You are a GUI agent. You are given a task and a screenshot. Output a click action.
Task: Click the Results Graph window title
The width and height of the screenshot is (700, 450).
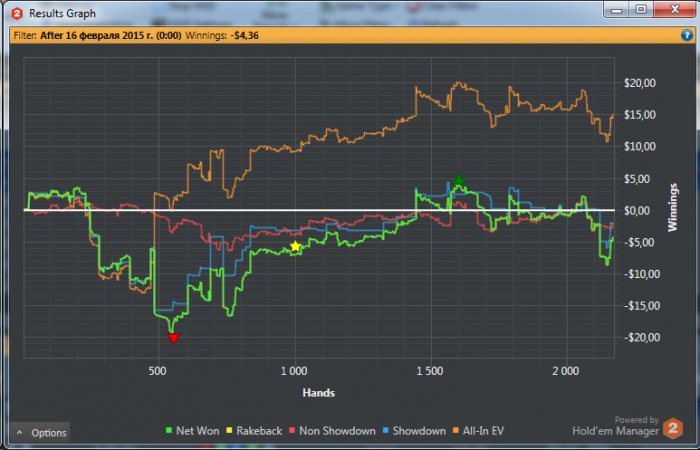62,13
